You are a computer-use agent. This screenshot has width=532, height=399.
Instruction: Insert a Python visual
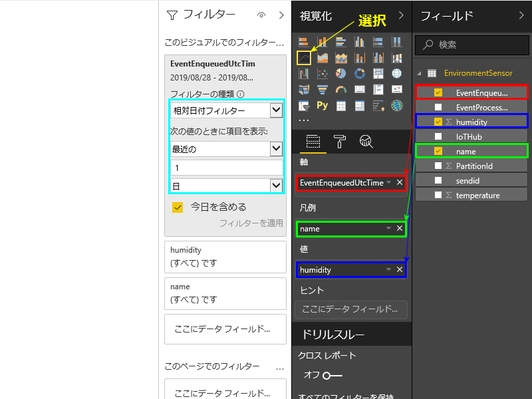323,105
